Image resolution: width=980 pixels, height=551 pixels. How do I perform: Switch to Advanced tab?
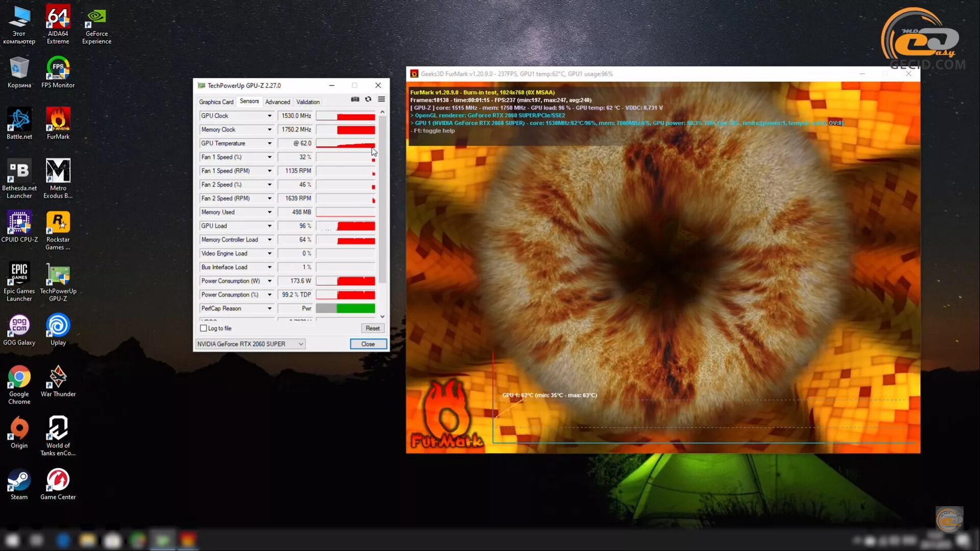(x=277, y=102)
